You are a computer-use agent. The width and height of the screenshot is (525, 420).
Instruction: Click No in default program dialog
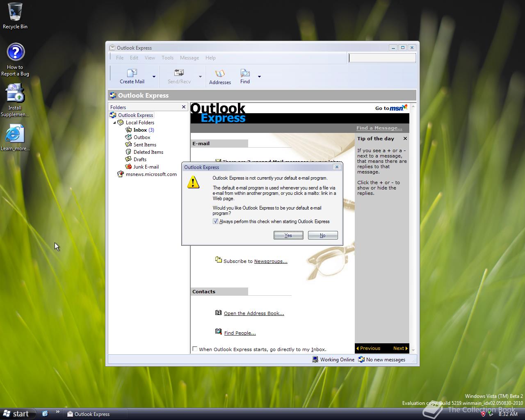point(323,235)
